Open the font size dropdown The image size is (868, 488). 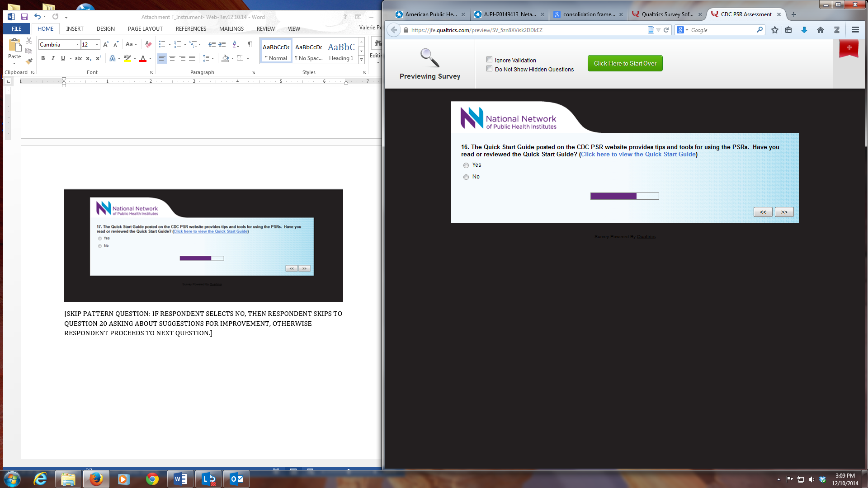point(97,45)
